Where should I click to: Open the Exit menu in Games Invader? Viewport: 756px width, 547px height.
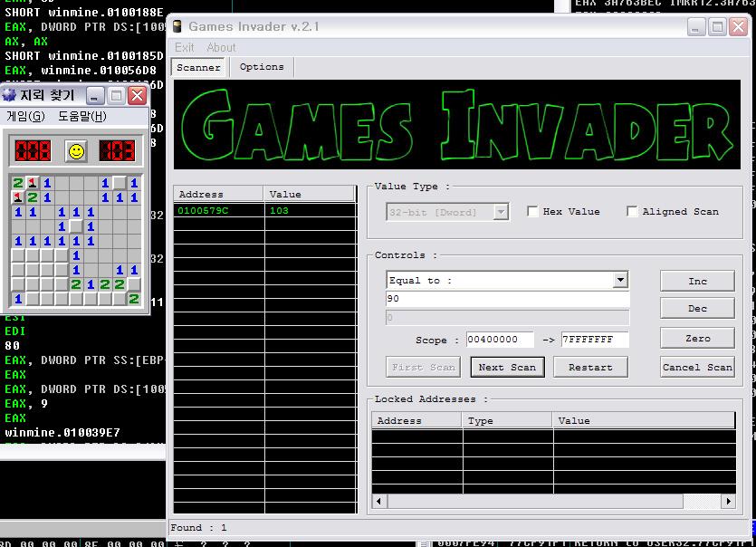click(x=184, y=47)
